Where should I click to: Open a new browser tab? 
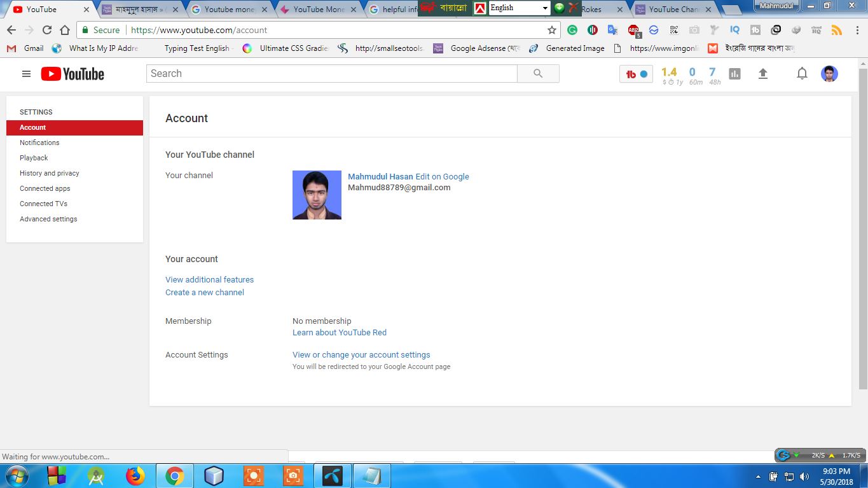(732, 10)
